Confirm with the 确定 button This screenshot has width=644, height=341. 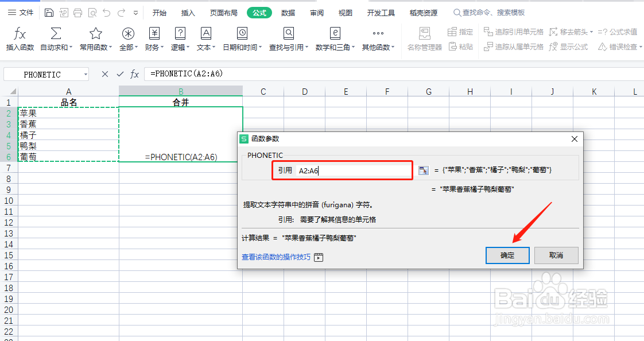507,255
